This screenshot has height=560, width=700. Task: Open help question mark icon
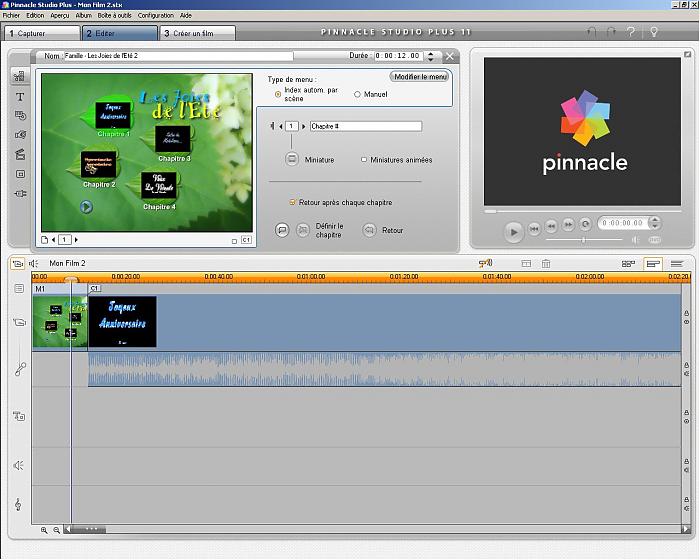click(631, 32)
